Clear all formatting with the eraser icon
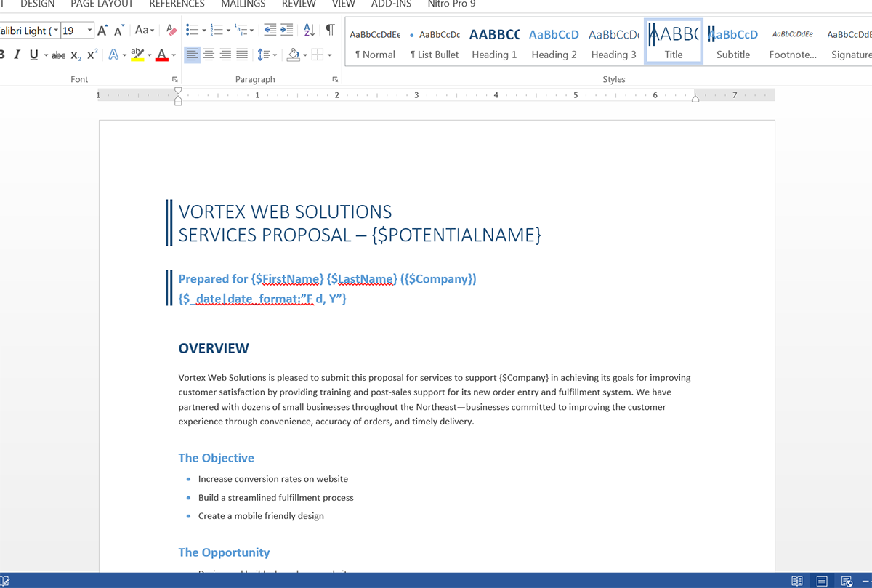Image resolution: width=872 pixels, height=588 pixels. [171, 31]
